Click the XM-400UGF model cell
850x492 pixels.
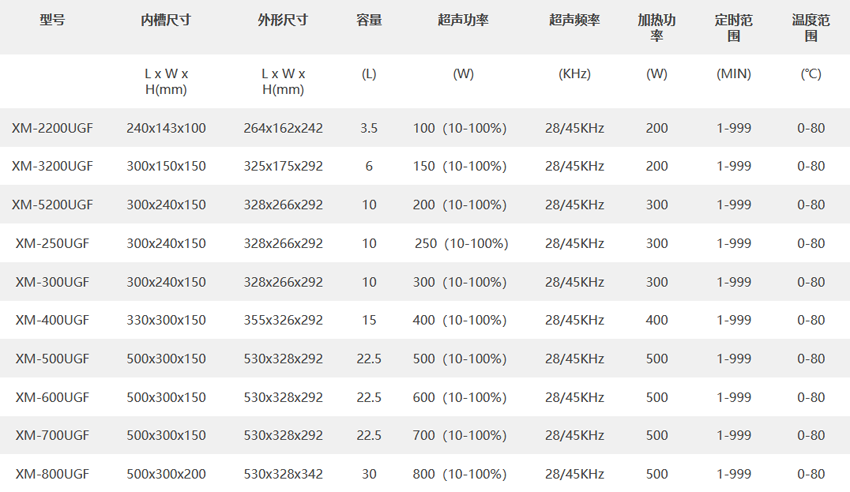coord(52,320)
